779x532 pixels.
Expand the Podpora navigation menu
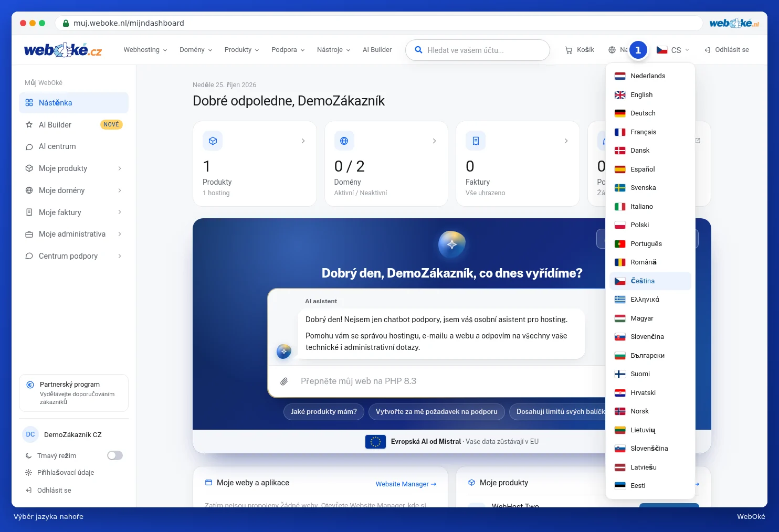click(288, 50)
